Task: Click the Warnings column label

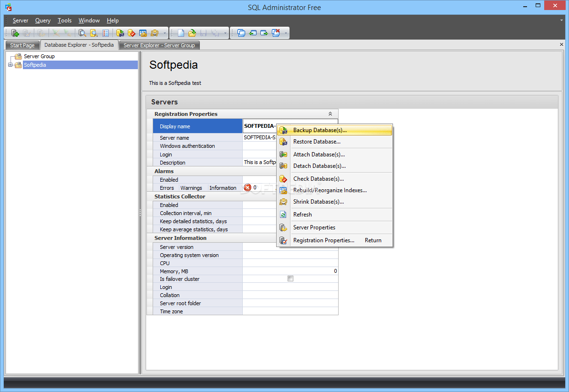Action: 191,188
